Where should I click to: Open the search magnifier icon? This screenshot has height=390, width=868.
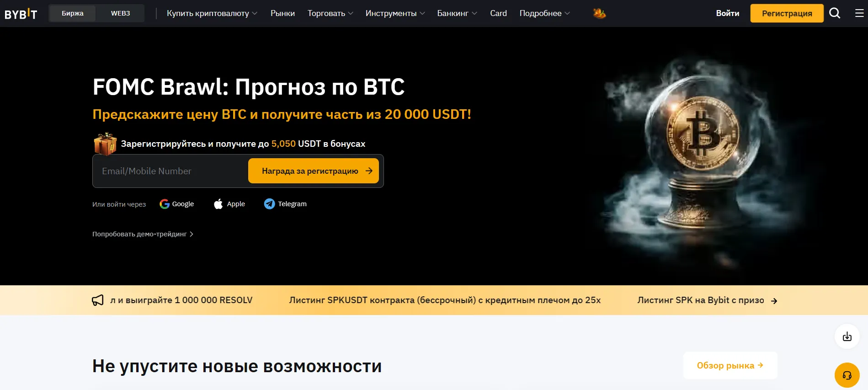pyautogui.click(x=835, y=13)
